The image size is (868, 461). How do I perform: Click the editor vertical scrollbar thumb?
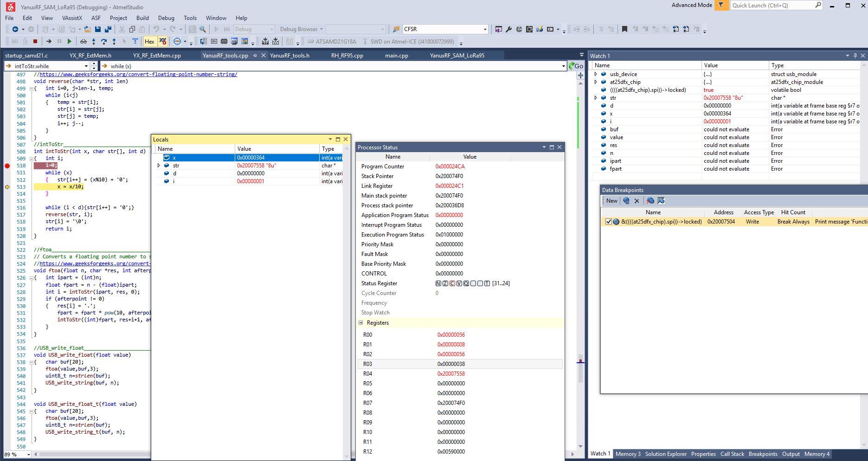580,369
